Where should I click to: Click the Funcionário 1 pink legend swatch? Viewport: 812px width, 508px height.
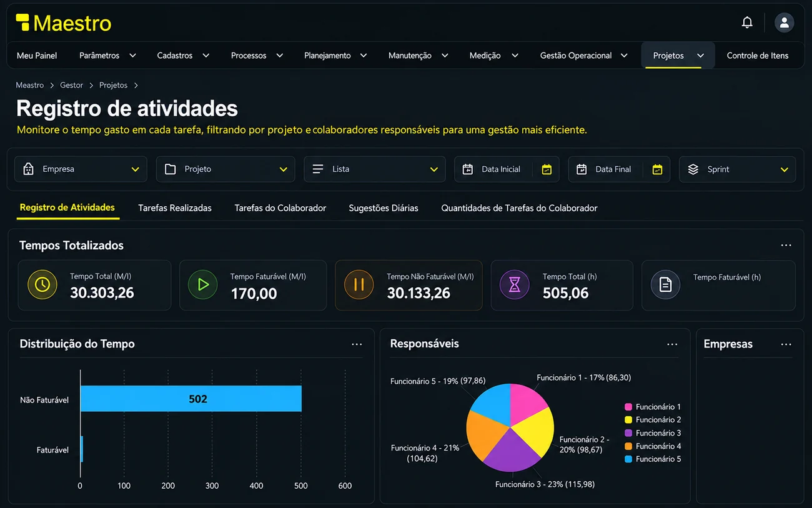(628, 407)
